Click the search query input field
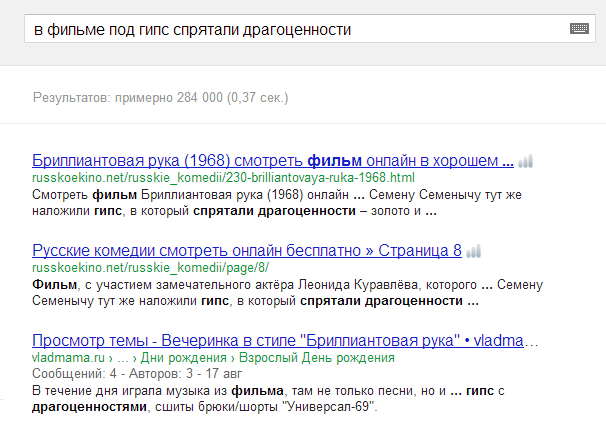This screenshot has width=606, height=442. 310,29
